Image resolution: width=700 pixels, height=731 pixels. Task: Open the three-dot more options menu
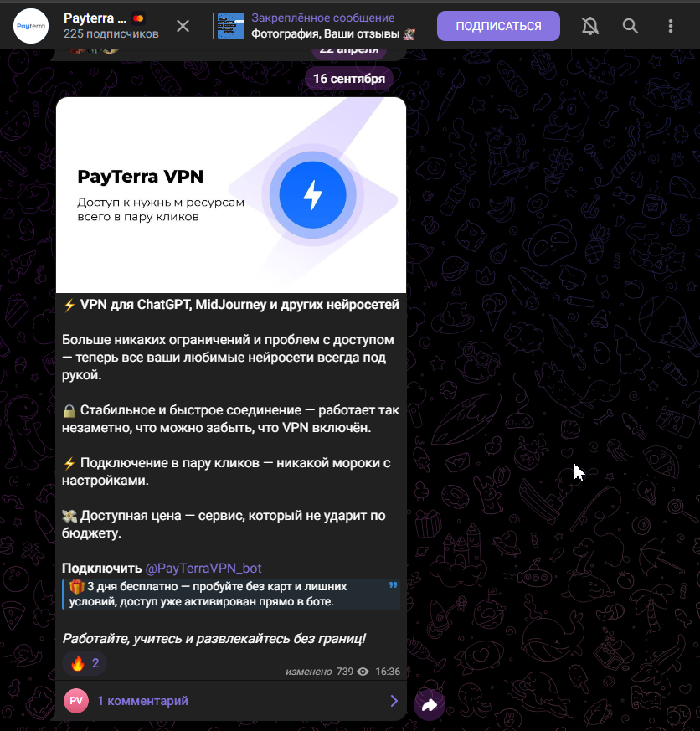[670, 26]
